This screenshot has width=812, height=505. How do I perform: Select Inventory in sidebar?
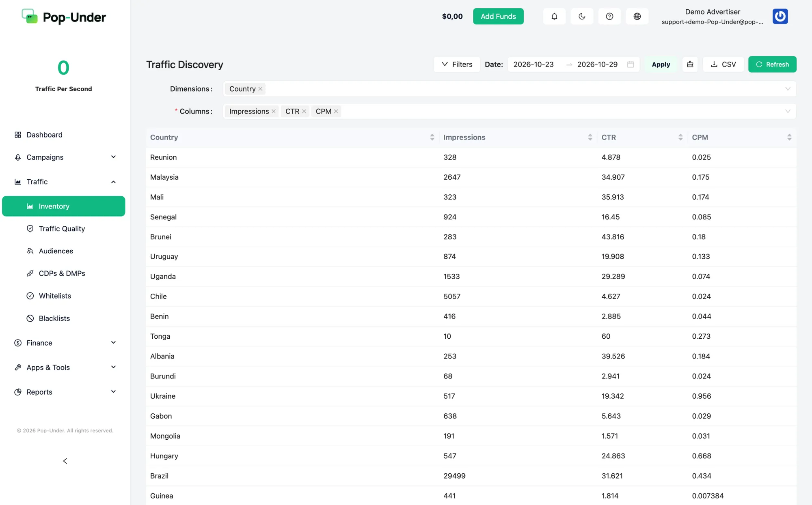[64, 206]
